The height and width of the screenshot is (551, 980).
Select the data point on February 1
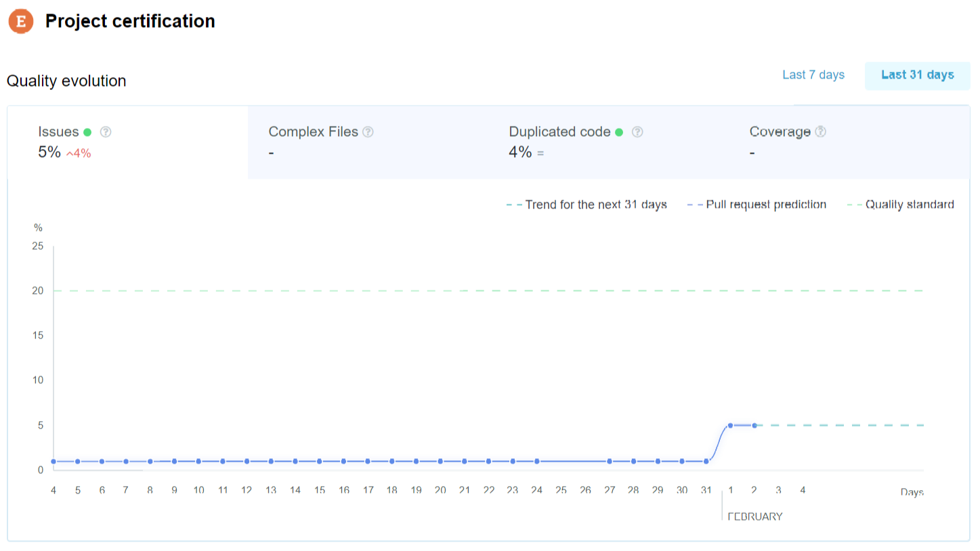729,425
